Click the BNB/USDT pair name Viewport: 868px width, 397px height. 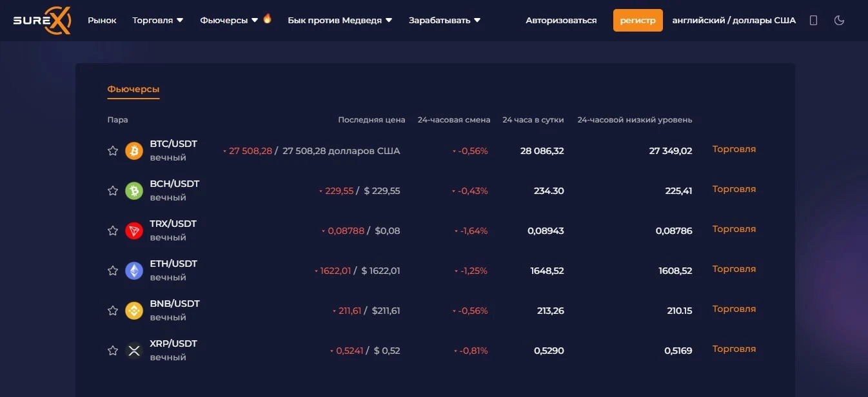[x=175, y=304]
